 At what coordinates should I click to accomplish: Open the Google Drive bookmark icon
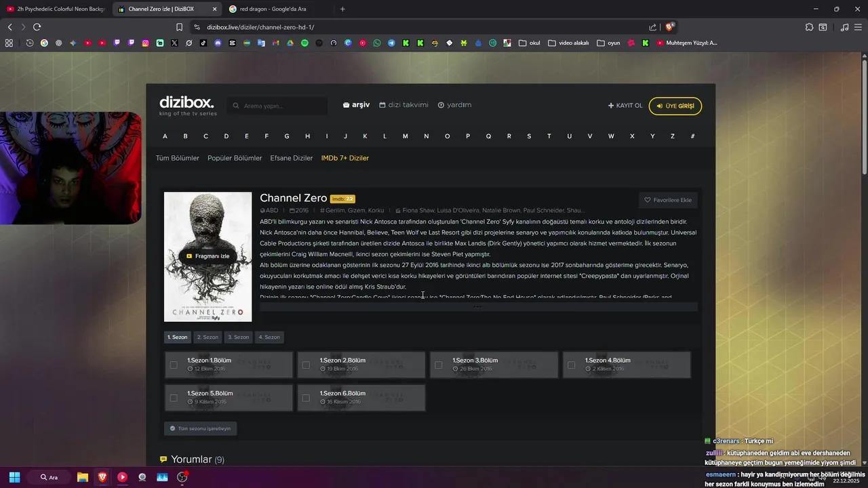290,43
